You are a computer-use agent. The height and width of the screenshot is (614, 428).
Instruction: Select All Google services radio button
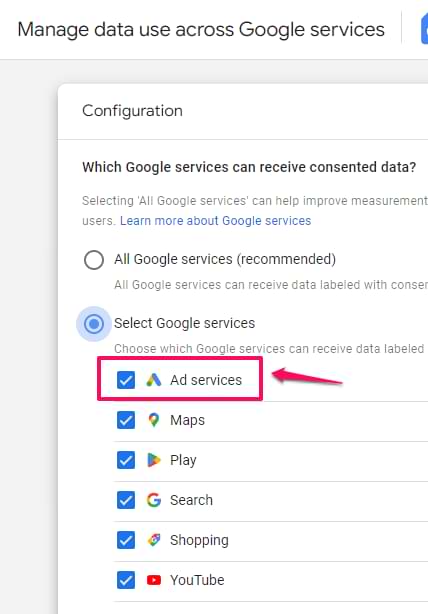[94, 260]
